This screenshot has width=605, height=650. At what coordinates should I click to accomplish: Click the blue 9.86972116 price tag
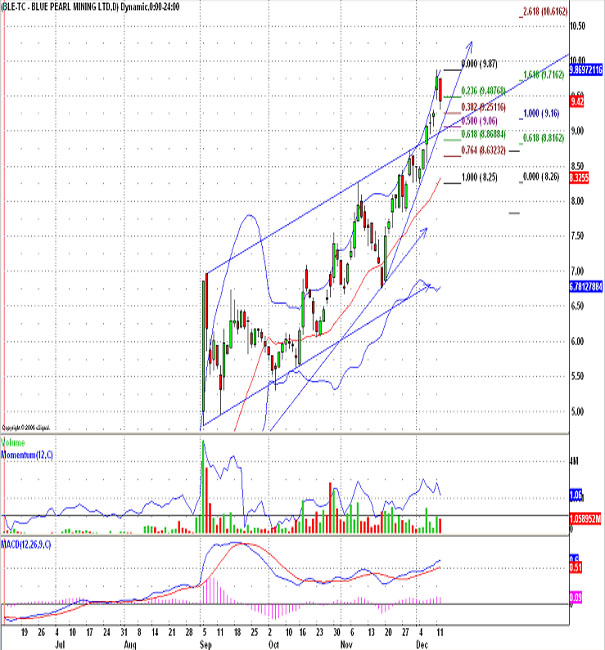click(x=586, y=70)
